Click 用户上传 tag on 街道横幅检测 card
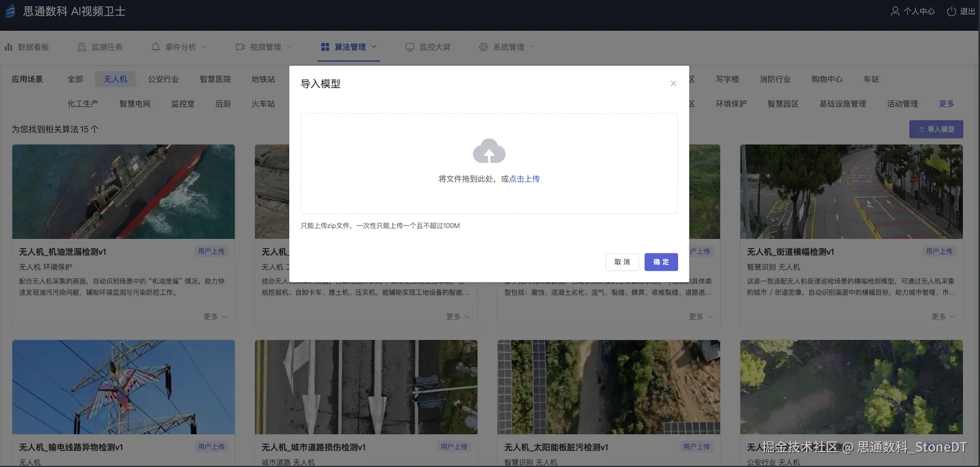 coord(939,251)
